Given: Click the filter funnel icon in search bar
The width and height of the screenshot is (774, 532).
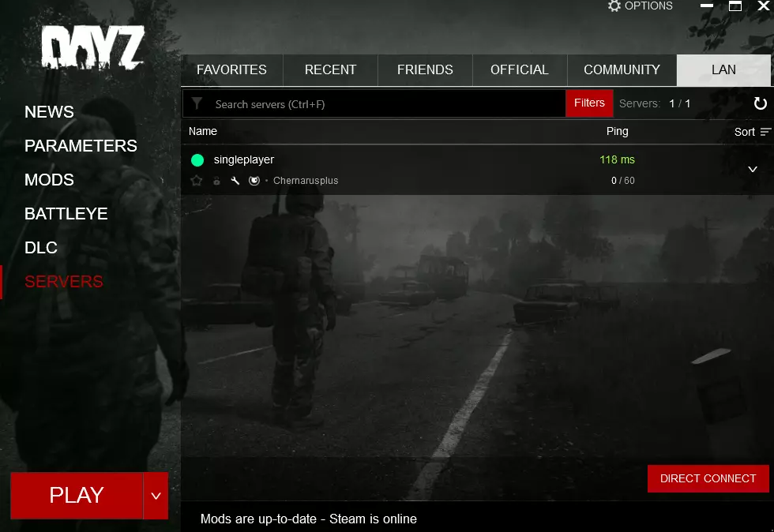Looking at the screenshot, I should pyautogui.click(x=197, y=103).
